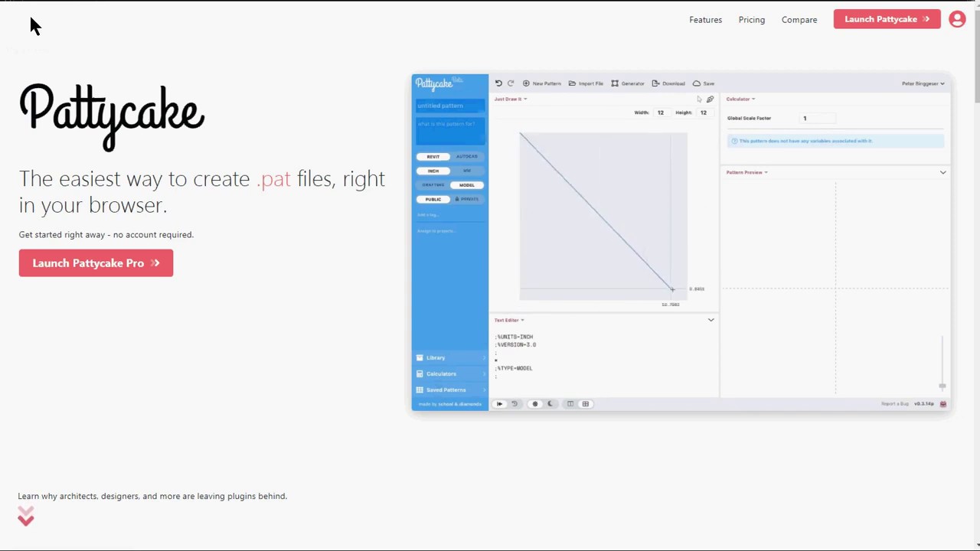Select the AUTOCAD format toggle
980x551 pixels.
(467, 156)
